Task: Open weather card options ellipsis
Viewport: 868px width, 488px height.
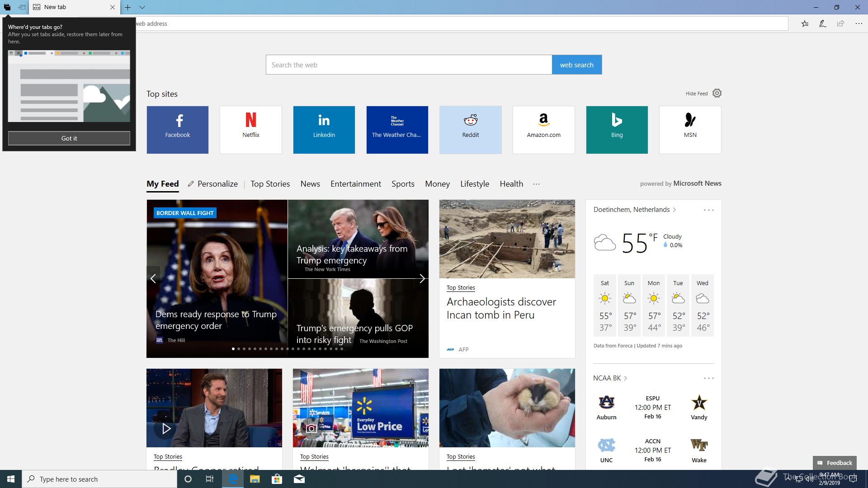Action: pos(709,210)
